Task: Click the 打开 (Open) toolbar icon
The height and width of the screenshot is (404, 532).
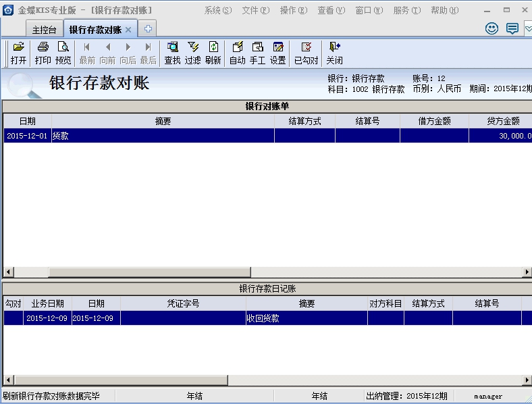Action: click(18, 52)
